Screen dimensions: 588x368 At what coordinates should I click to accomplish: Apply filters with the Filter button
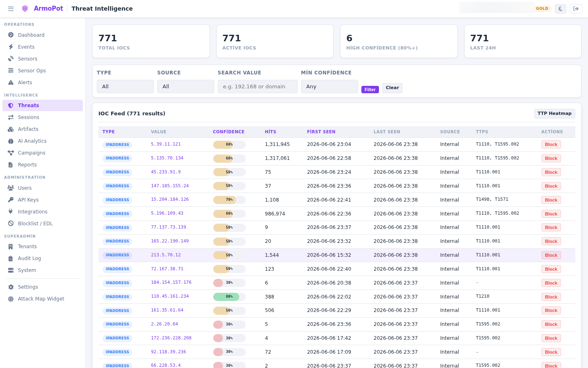click(370, 90)
